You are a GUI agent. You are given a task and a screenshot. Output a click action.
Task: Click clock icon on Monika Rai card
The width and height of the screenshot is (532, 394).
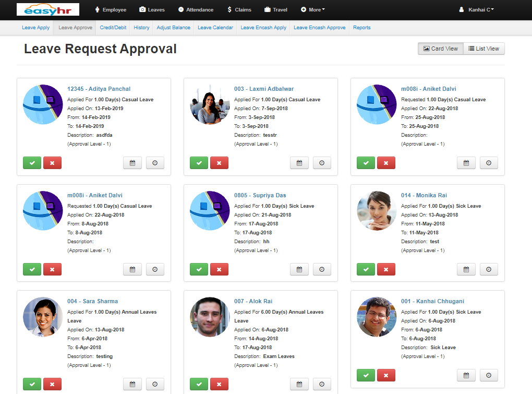[489, 269]
